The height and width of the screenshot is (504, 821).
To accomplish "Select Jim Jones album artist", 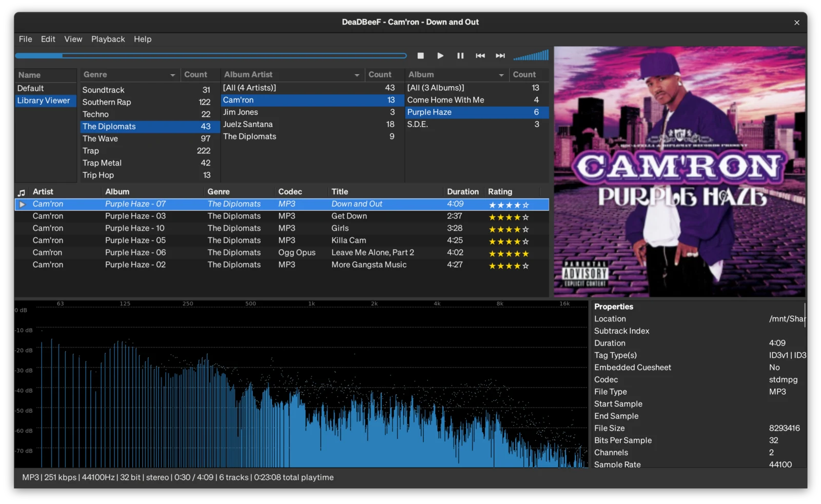I will coord(312,112).
